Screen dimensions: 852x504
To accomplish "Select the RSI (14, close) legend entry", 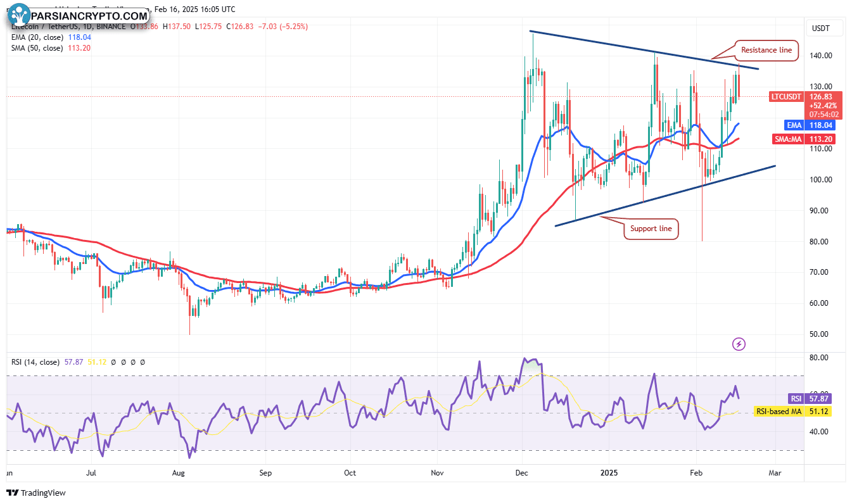I will 35,362.
